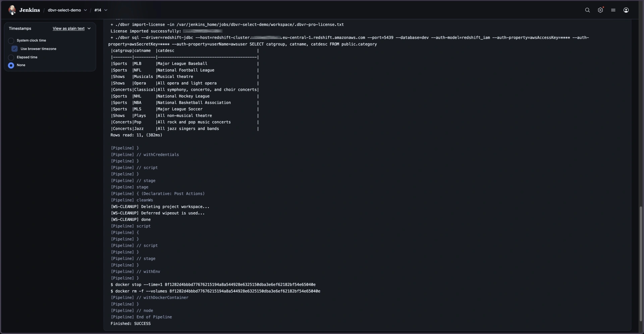The height and width of the screenshot is (334, 644).
Task: Uncheck Use browser timezone checkbox
Action: [x=14, y=49]
